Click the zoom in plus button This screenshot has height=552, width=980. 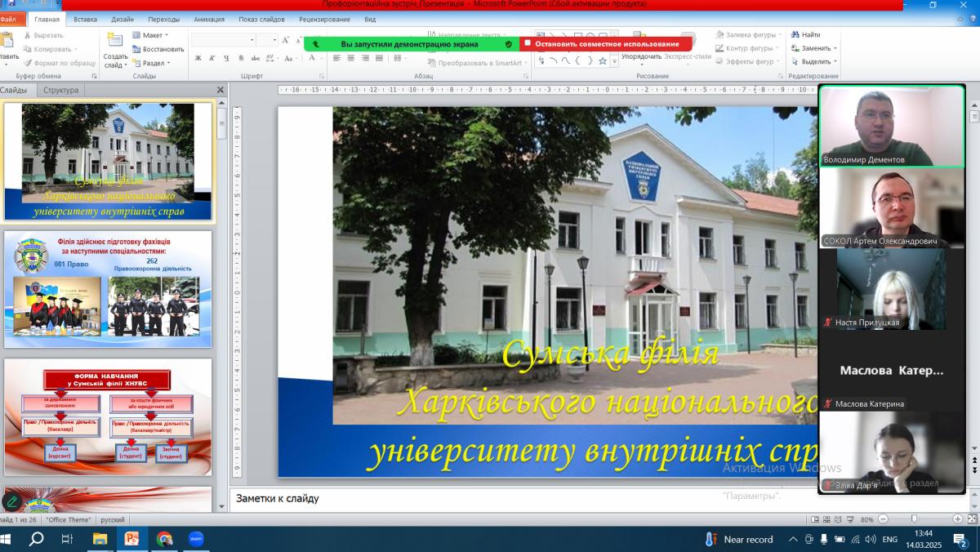[957, 519]
